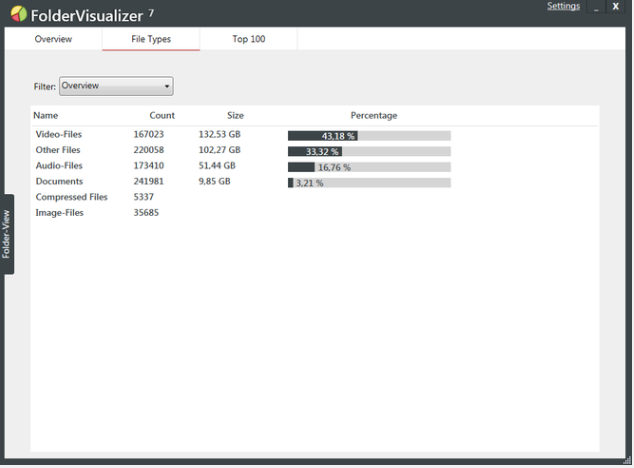Click the Percentage column header
The height and width of the screenshot is (468, 634).
pos(373,116)
